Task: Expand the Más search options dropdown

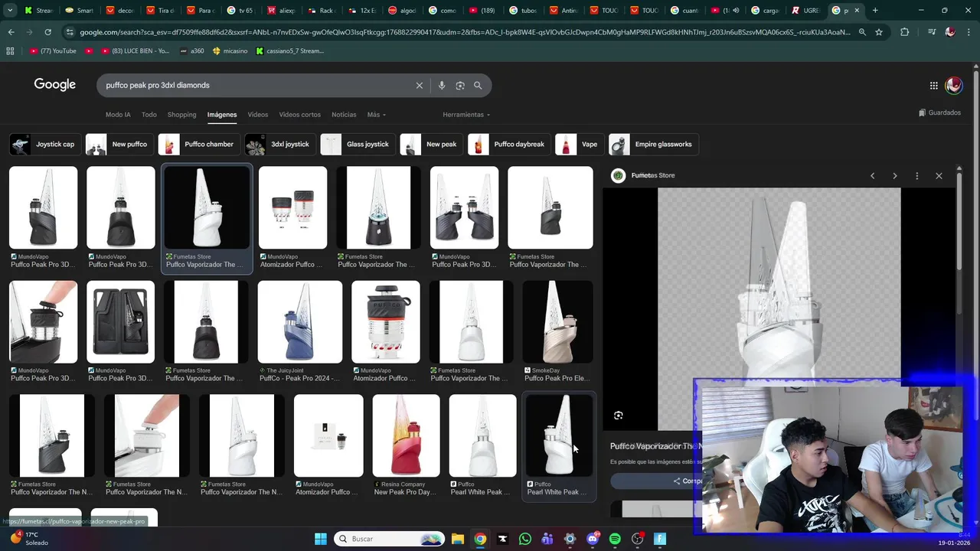Action: [377, 115]
